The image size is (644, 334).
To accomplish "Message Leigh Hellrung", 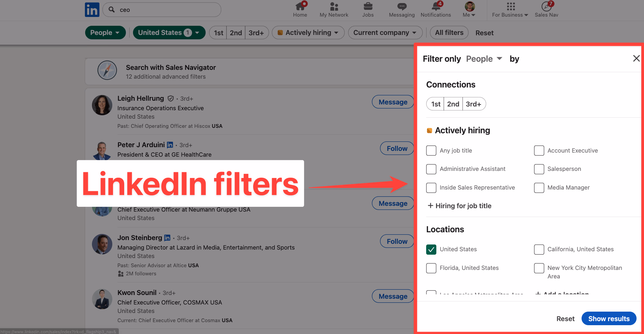I will tap(393, 102).
